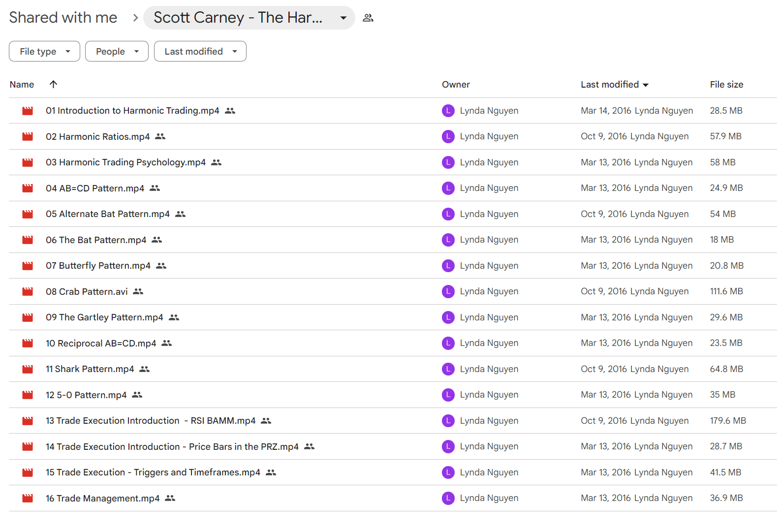
Task: Click video icon for 10 Reciprocal AB=CD
Action: 28,343
